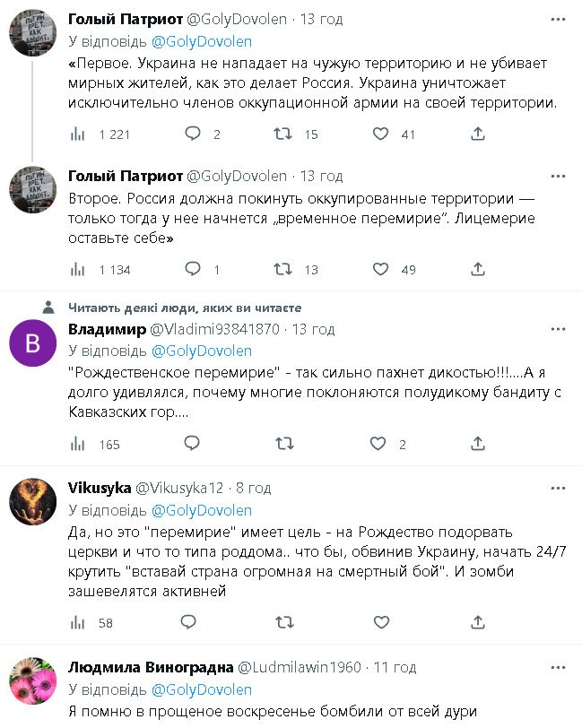Open Людмила Виноградна's profile name
Viewport: 582px width, 728px height.
pos(150,667)
